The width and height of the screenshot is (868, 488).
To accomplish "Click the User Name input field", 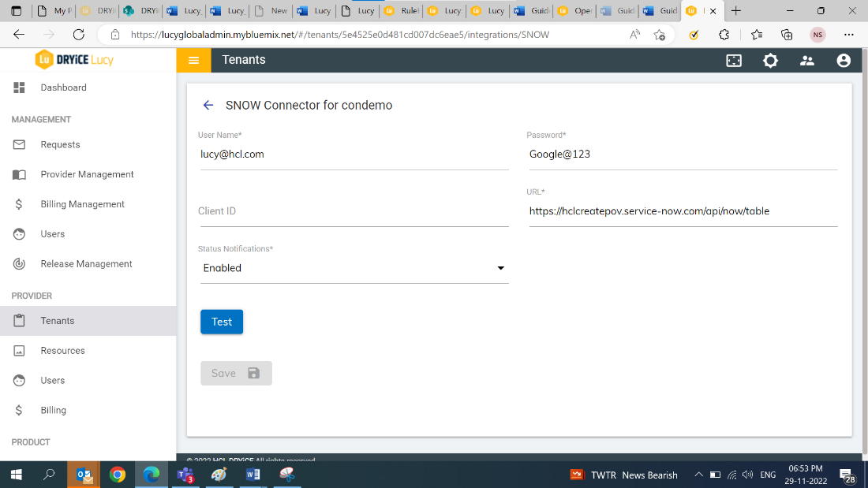I will [354, 155].
